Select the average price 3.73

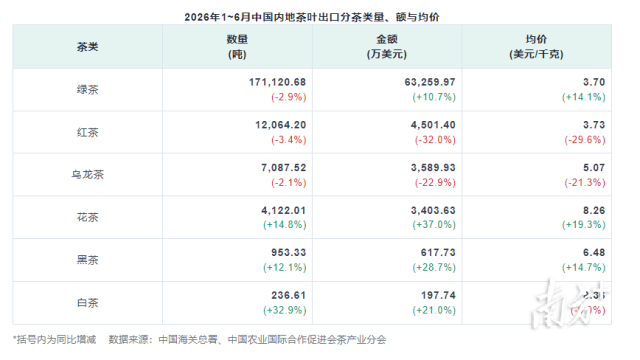tap(594, 125)
